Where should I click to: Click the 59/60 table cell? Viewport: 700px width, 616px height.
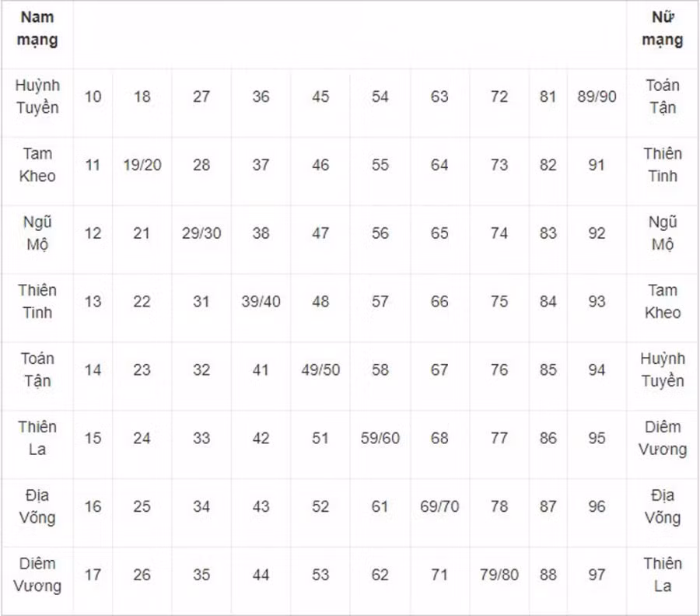(x=380, y=439)
